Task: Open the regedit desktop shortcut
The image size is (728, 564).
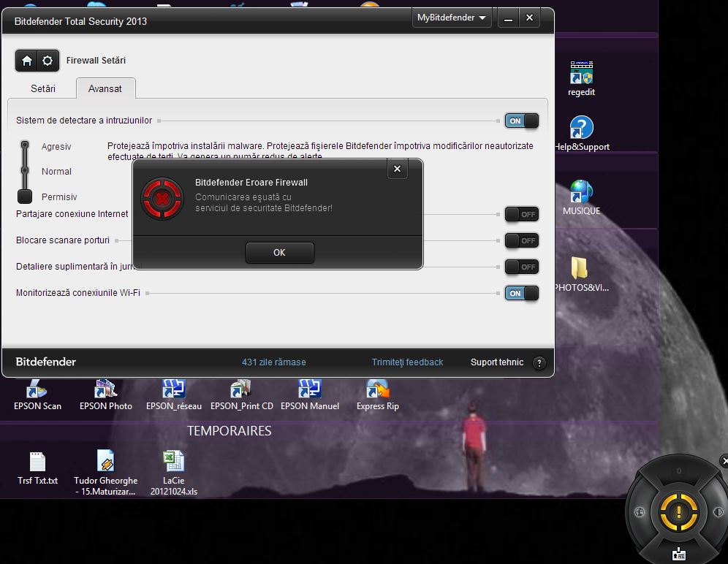Action: point(581,78)
